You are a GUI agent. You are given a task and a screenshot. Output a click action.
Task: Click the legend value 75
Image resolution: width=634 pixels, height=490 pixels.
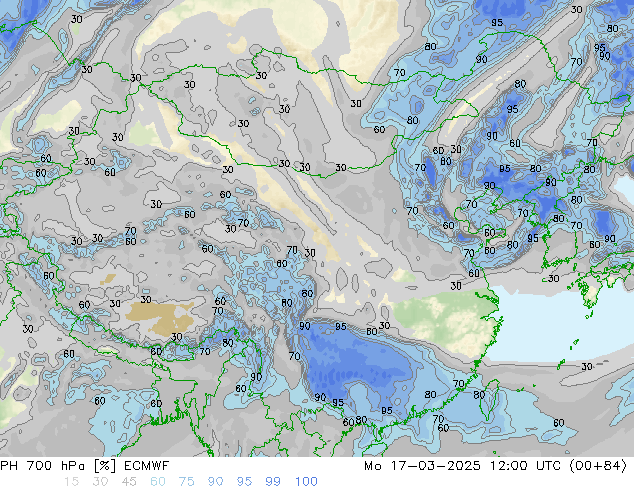(x=186, y=482)
